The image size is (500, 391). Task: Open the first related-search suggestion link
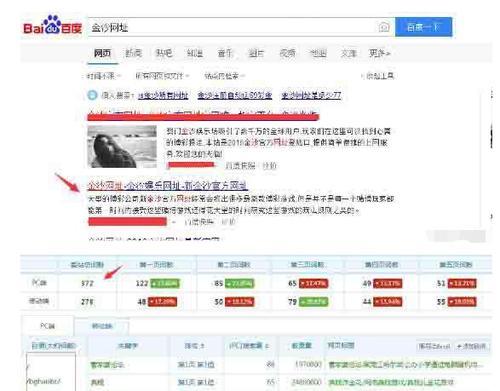163,96
